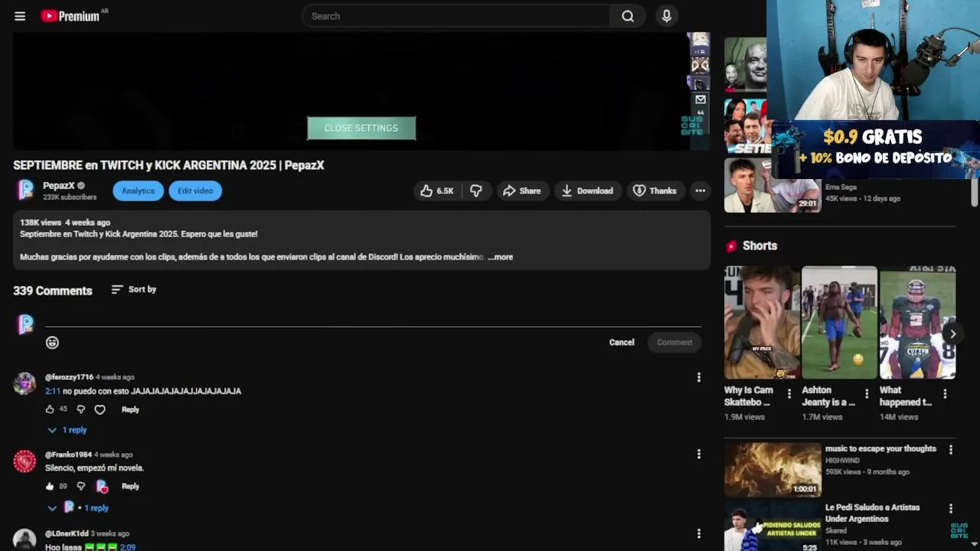Go to YouTube Premium home logo
Screen dimensions: 980x551
click(70, 16)
